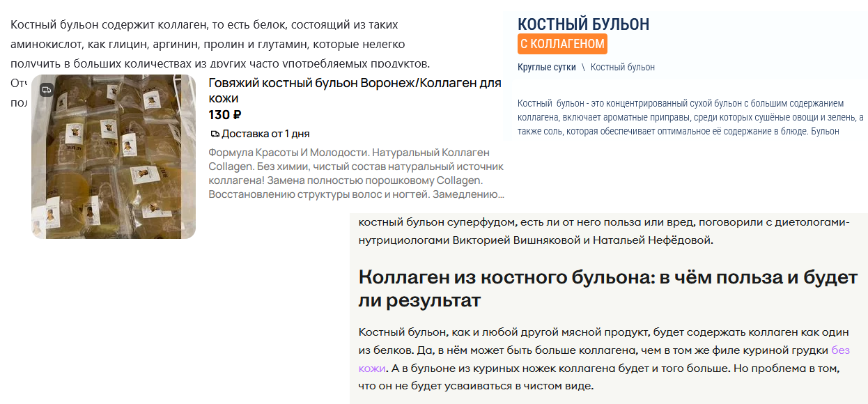
Task: Click the orange "С КОЛЛАГЕНОМ" badge
Action: [562, 44]
